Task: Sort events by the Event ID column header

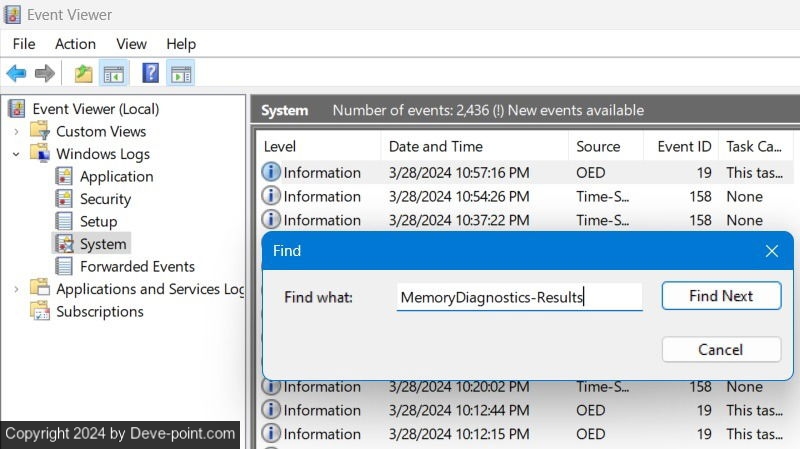Action: coord(684,146)
